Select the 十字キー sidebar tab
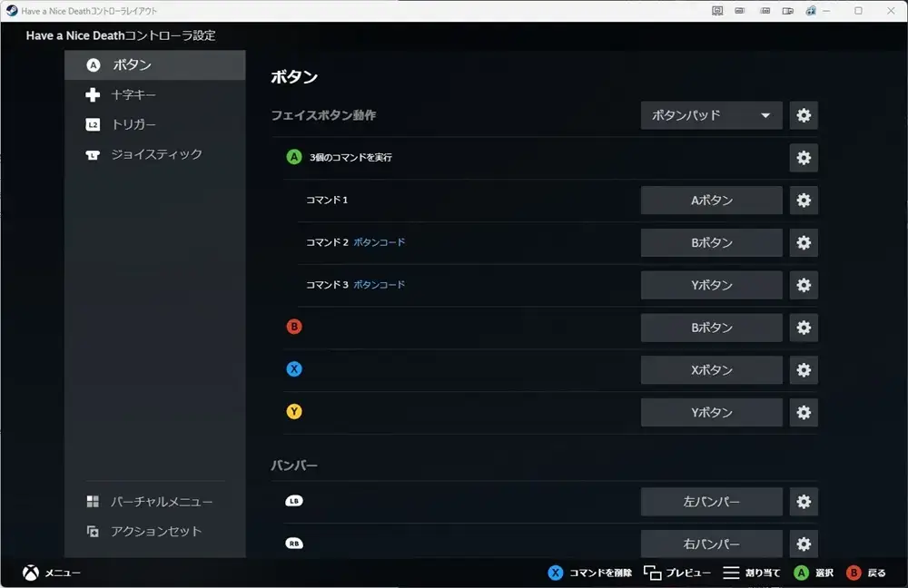Image resolution: width=908 pixels, height=588 pixels. point(154,94)
